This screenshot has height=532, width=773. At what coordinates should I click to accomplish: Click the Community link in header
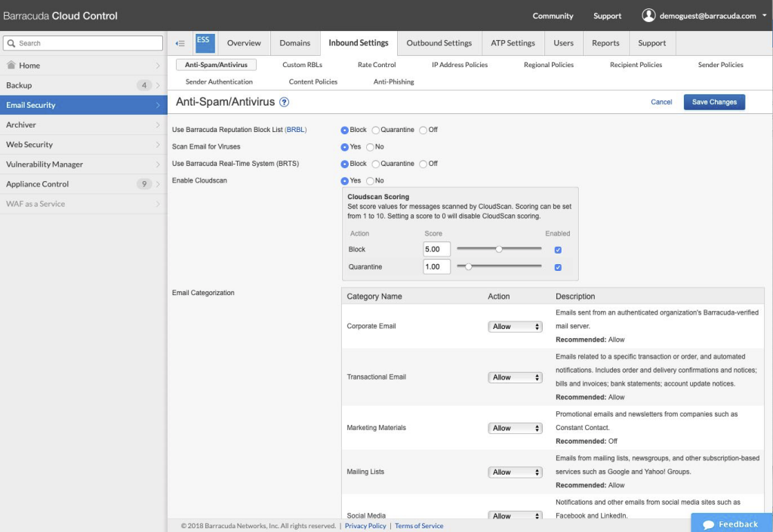(x=553, y=16)
